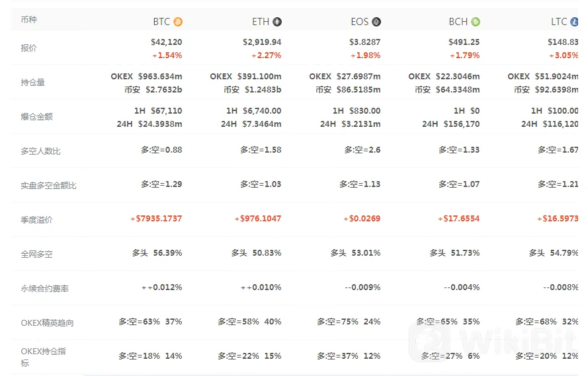Image resolution: width=588 pixels, height=376 pixels.
Task: Click the 持仓量 row label
Action: click(x=33, y=83)
